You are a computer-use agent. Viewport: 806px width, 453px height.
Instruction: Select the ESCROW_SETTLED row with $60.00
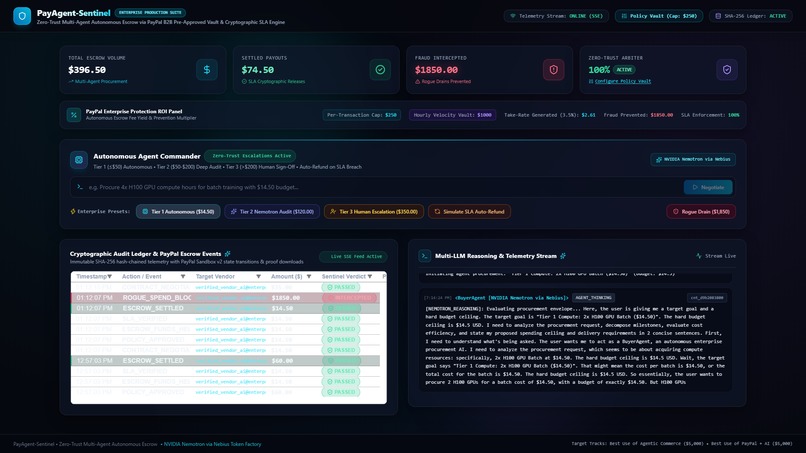click(x=225, y=360)
